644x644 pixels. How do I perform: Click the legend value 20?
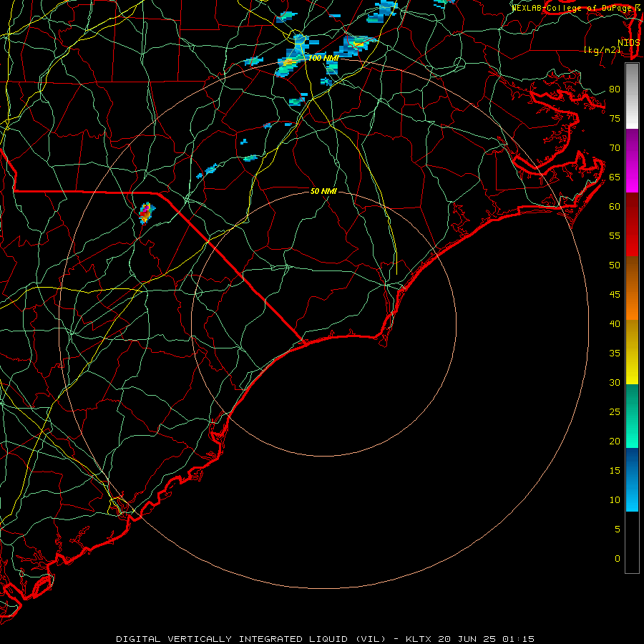click(x=615, y=441)
